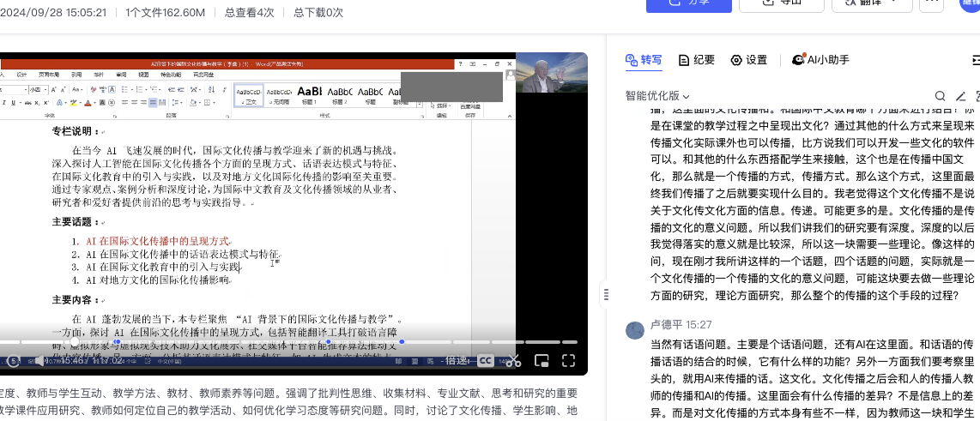Click the rewind 5 seconds icon
Viewport: 980px width, 421px height.
[x=12, y=361]
